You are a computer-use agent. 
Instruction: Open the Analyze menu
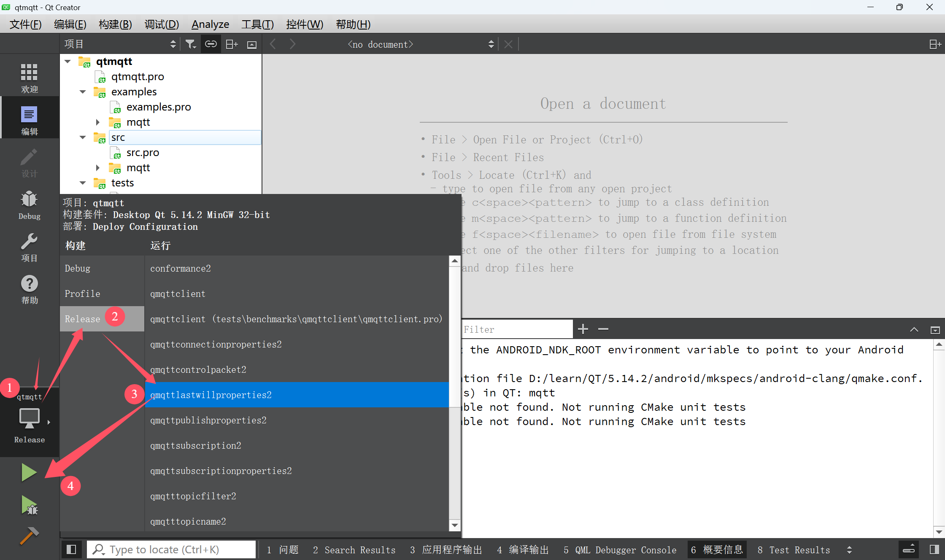[210, 24]
